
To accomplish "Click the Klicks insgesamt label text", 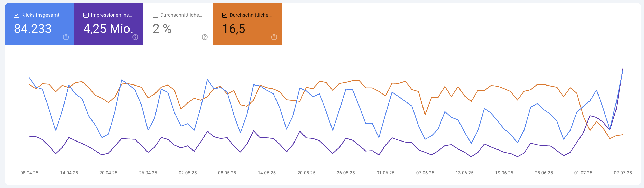I will (x=40, y=15).
